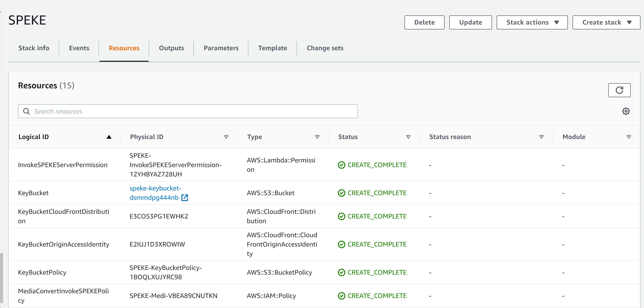This screenshot has height=308, width=644.
Task: Click KeyBucketCloudFrontDistribution logical ID
Action: click(64, 216)
